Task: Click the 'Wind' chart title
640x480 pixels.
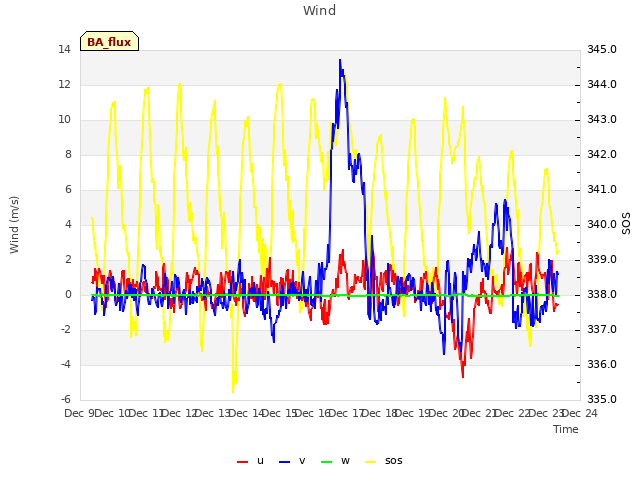Action: (x=320, y=10)
